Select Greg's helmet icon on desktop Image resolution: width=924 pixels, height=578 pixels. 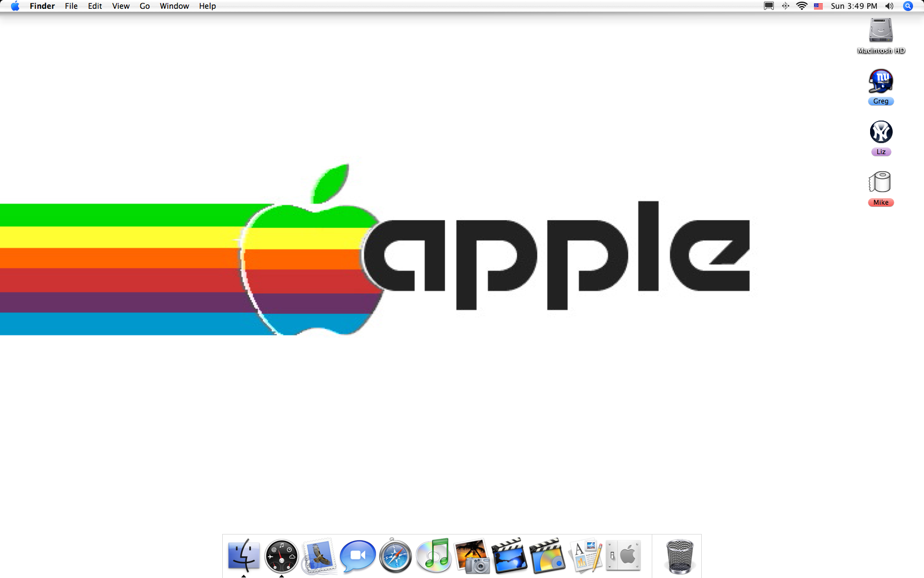(x=881, y=81)
